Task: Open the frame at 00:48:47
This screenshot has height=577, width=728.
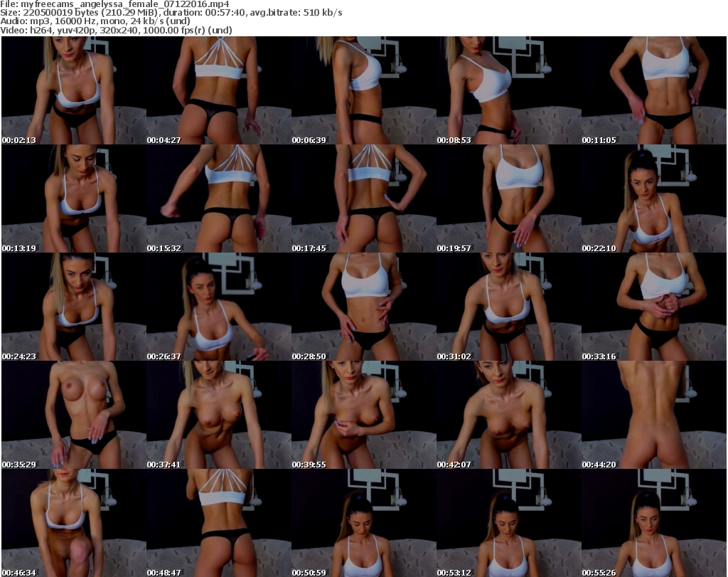Action: coord(219,523)
